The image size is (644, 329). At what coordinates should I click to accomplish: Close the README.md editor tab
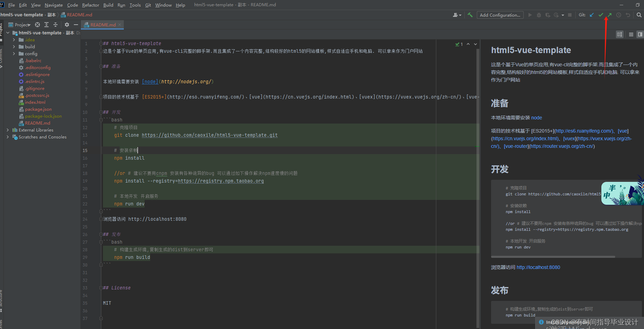120,25
